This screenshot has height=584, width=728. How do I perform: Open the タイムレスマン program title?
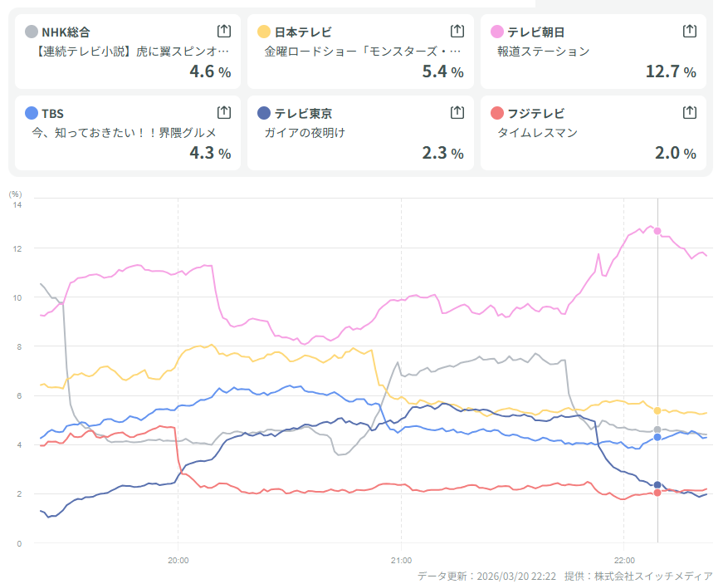[x=537, y=133]
